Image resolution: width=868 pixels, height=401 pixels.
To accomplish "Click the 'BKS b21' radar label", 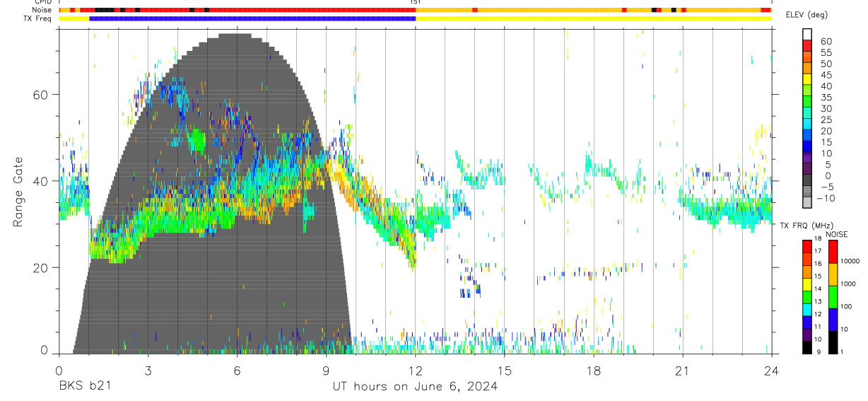I will [x=84, y=386].
